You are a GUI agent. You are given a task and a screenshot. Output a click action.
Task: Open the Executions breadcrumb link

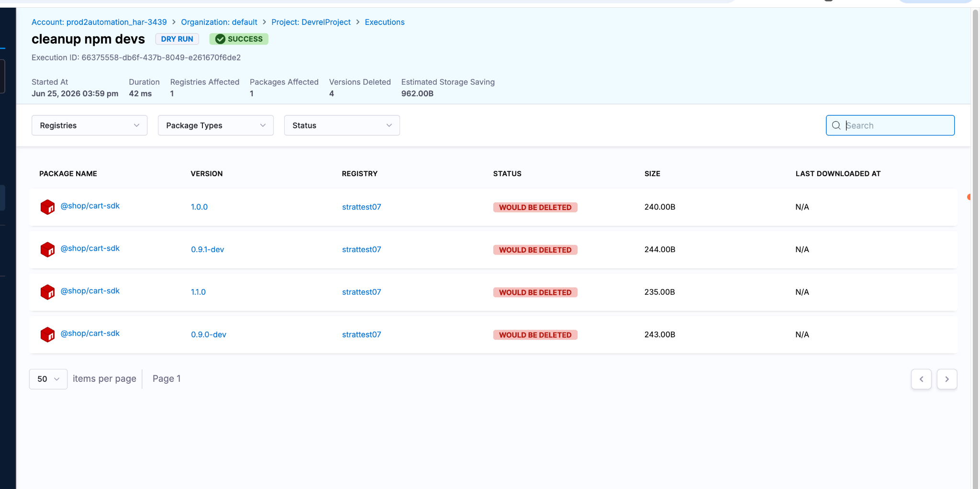[x=385, y=22]
